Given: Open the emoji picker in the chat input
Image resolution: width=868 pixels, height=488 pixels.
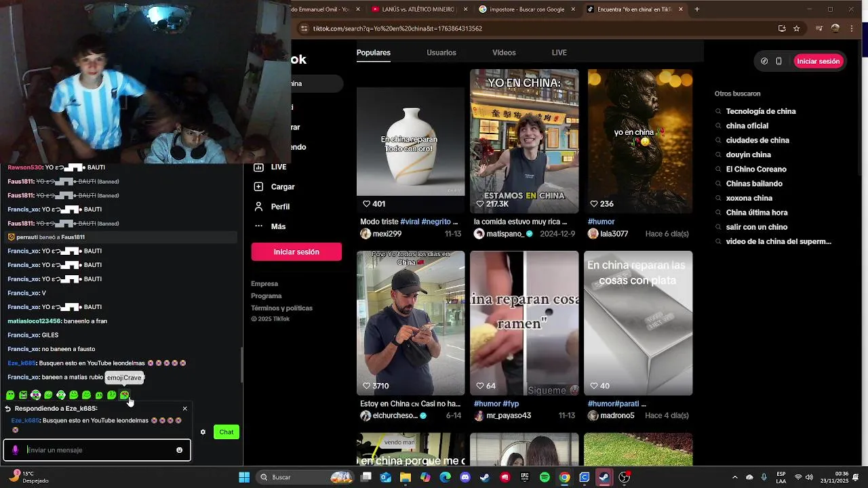Looking at the screenshot, I should 179,450.
